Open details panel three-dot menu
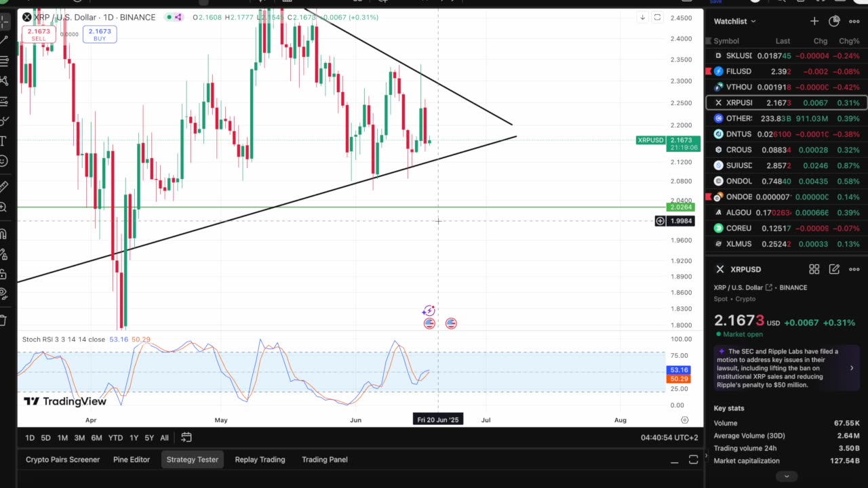This screenshot has width=868, height=488. pos(854,269)
